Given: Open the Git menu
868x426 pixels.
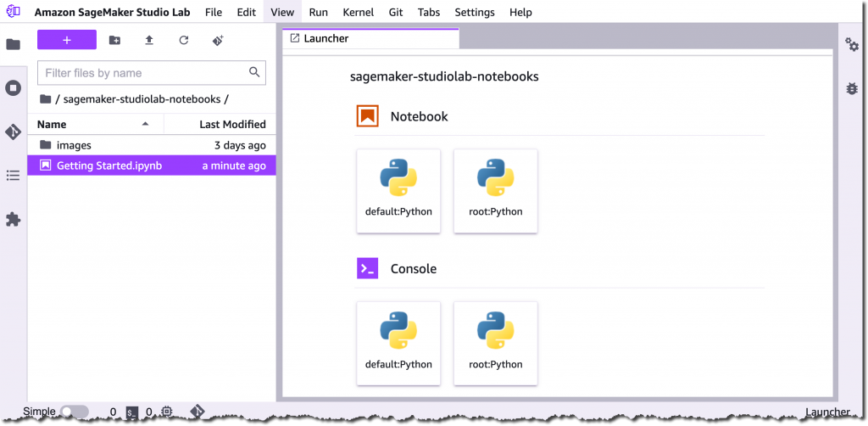Looking at the screenshot, I should (395, 12).
